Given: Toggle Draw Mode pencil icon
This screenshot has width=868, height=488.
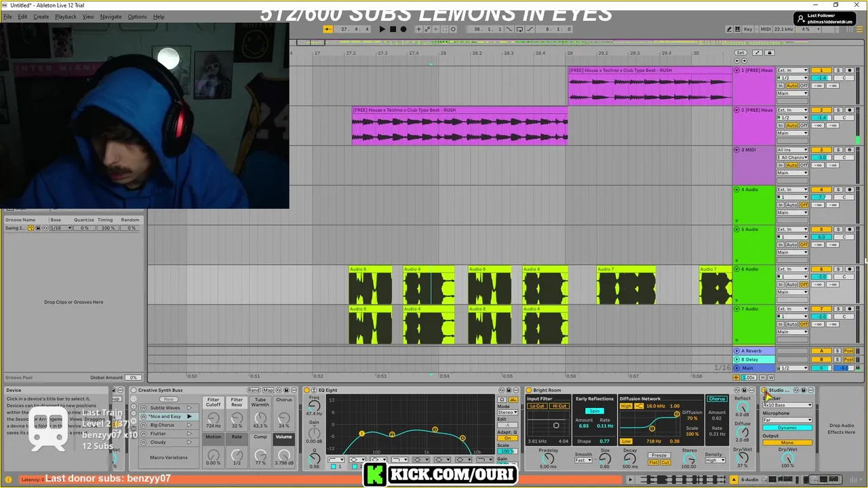Looking at the screenshot, I should (x=729, y=29).
